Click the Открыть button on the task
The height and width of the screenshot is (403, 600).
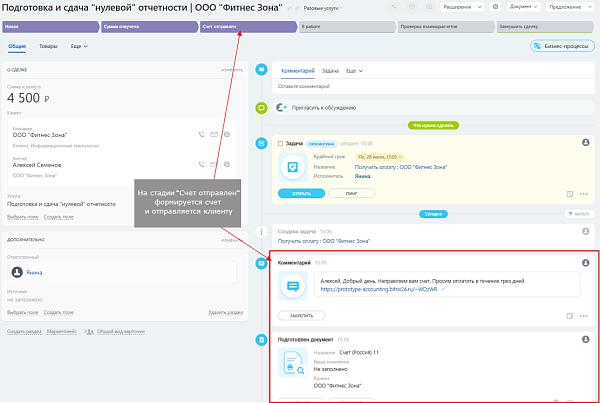click(x=302, y=193)
